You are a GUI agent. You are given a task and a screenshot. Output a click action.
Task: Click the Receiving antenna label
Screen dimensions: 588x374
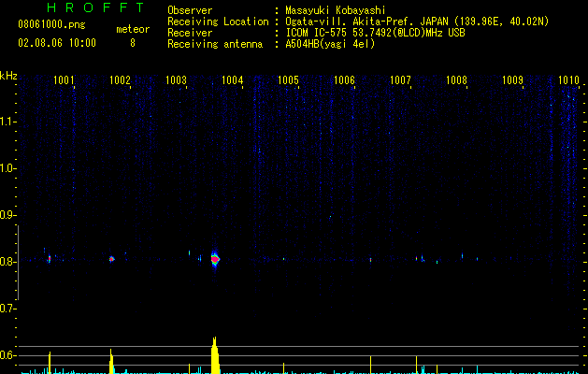pos(215,44)
